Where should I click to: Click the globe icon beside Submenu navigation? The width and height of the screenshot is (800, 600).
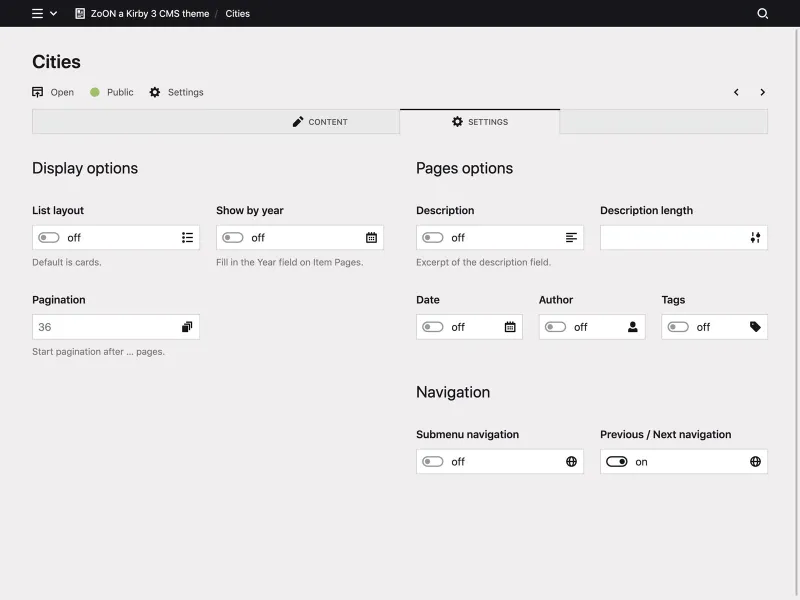tap(570, 461)
